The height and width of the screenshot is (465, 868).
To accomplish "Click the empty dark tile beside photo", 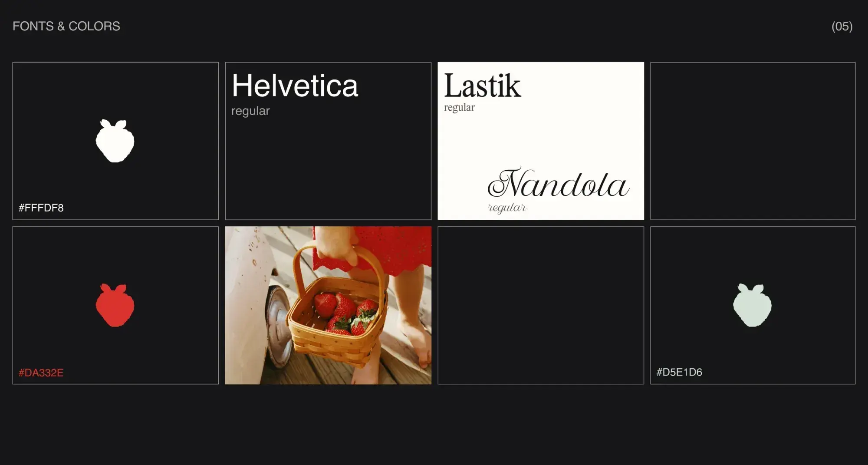I will [541, 305].
